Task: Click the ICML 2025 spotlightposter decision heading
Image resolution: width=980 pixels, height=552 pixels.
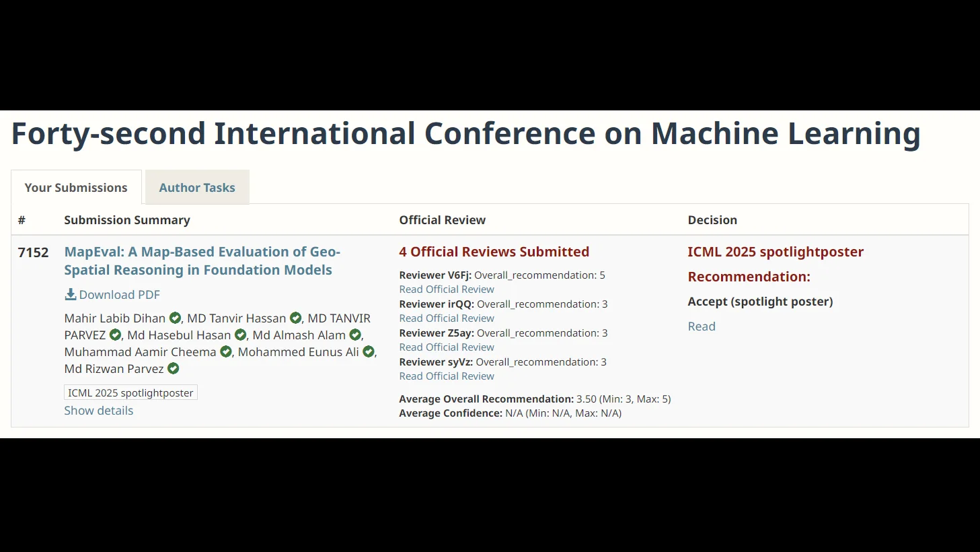Action: pyautogui.click(x=776, y=252)
